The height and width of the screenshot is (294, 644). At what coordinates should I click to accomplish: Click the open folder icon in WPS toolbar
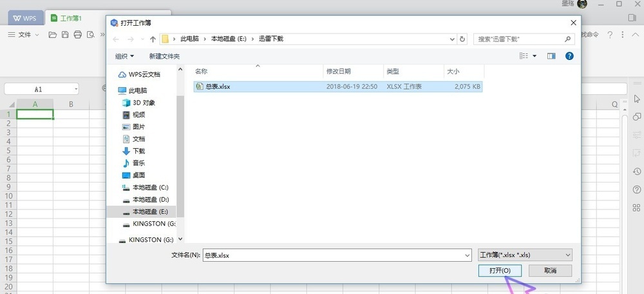coord(53,35)
